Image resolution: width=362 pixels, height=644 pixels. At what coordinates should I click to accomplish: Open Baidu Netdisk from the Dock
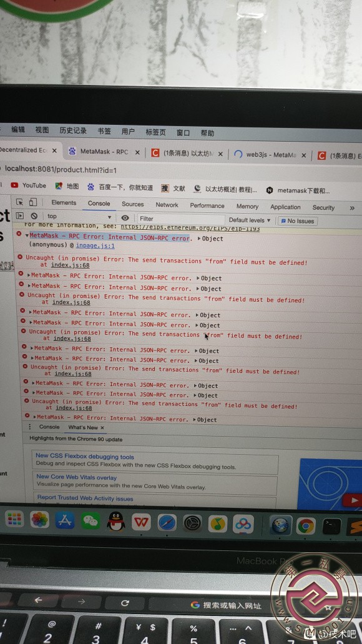(x=243, y=524)
